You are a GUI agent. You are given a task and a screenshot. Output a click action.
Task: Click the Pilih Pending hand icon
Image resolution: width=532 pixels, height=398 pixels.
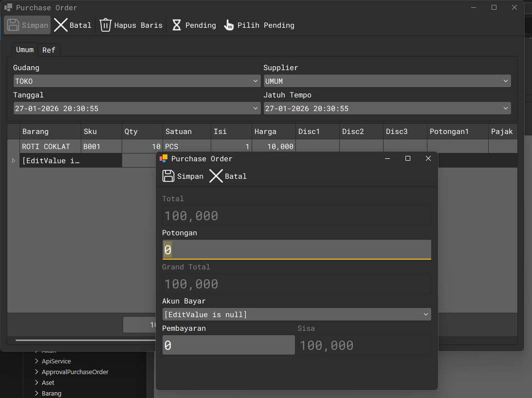click(229, 25)
